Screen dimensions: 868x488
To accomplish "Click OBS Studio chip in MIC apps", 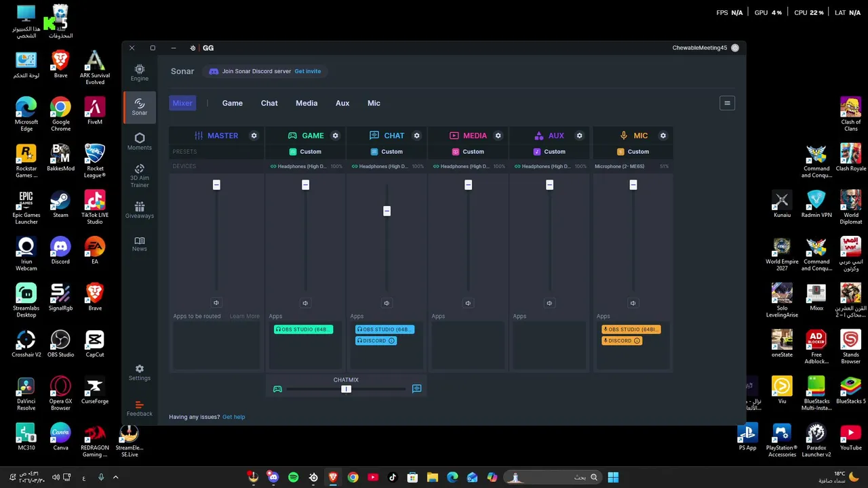I will 631,329.
